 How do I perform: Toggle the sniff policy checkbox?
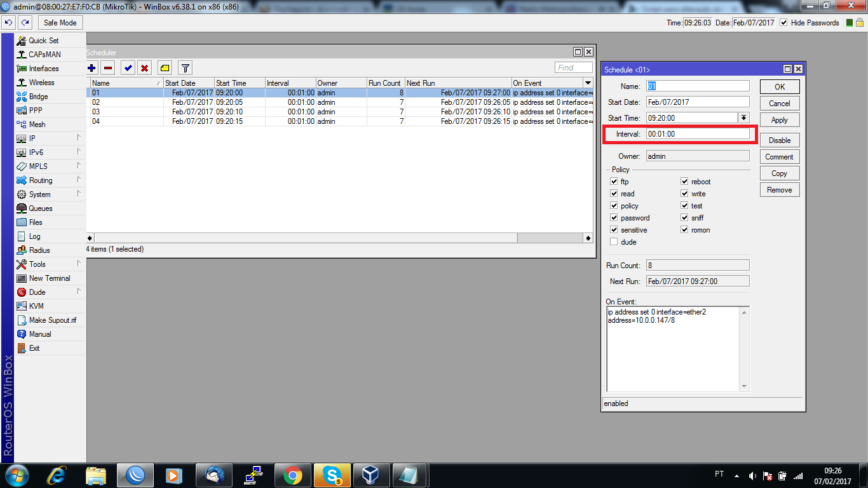[x=684, y=218]
